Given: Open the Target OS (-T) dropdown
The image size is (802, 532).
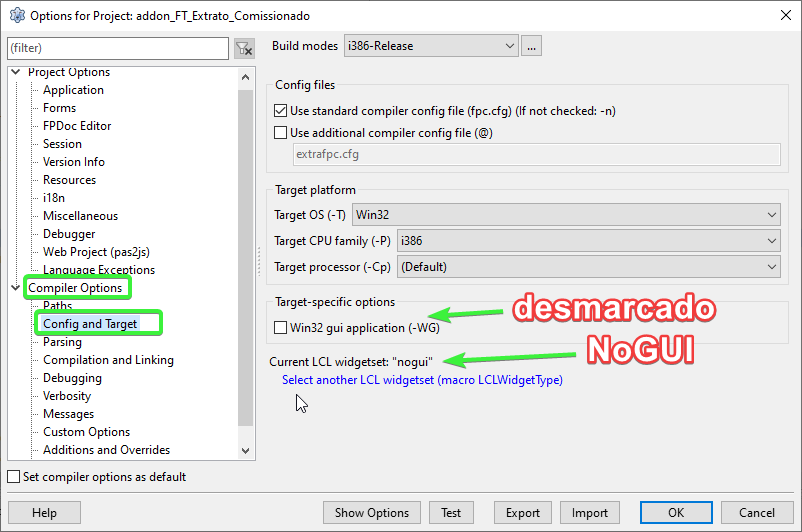Looking at the screenshot, I should tap(566, 215).
